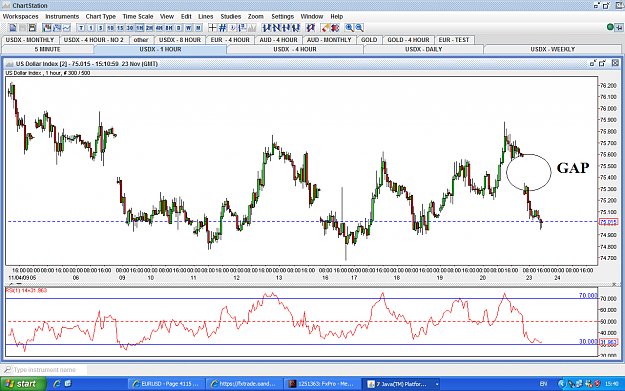Zoom in with the plus magnifier
Image resolution: width=625 pixels, height=391 pixels.
click(x=349, y=28)
